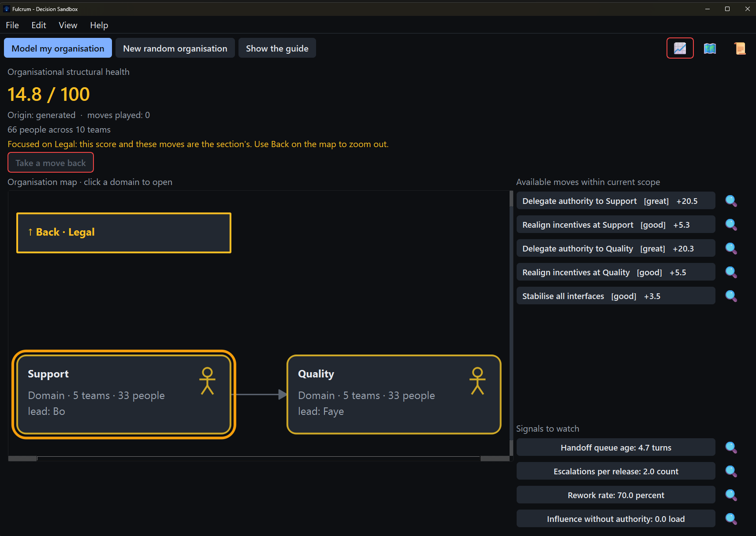Click the '66 people across 10 teams' text
Screen dimensions: 756x536
pos(59,129)
